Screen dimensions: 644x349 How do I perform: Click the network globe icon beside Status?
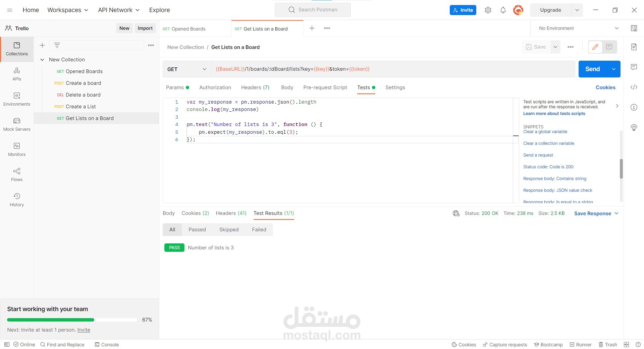[456, 213]
